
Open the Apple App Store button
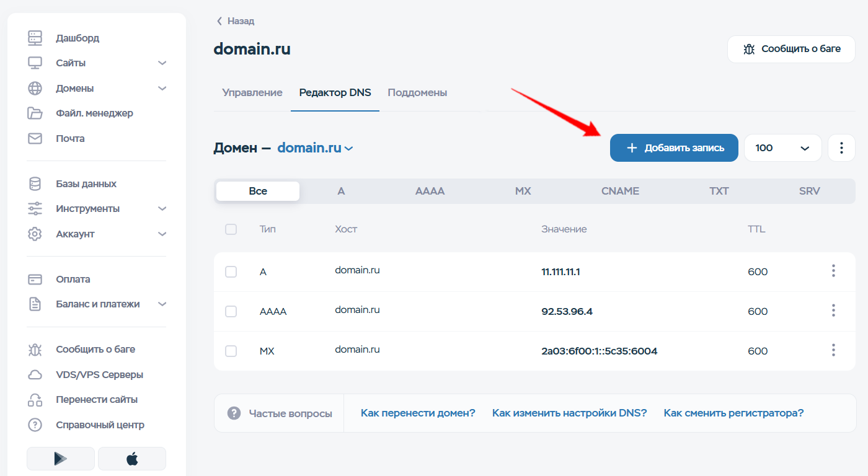[132, 459]
